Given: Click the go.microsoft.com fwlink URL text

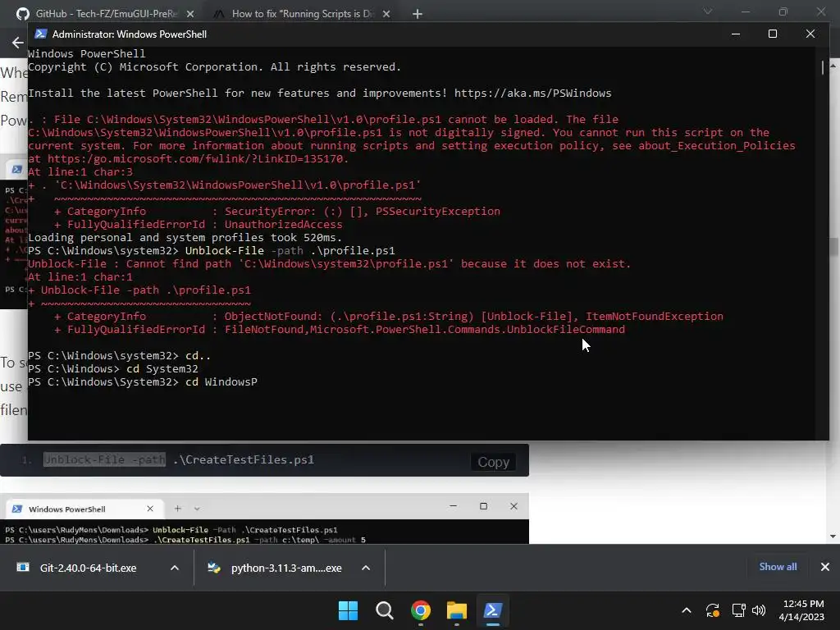Looking at the screenshot, I should point(198,158).
